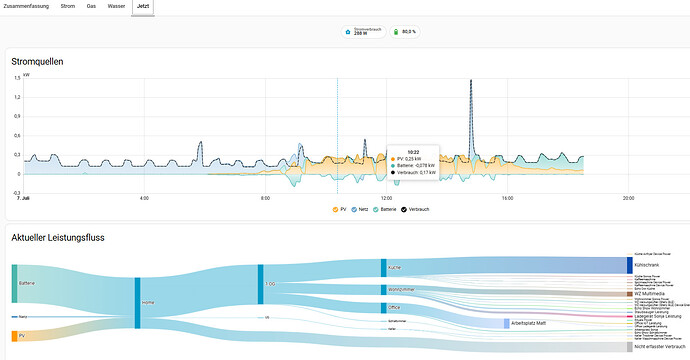This screenshot has width=690, height=360.
Task: Click the gray Nicht erfasster Verbrauch node
Action: pos(630,347)
